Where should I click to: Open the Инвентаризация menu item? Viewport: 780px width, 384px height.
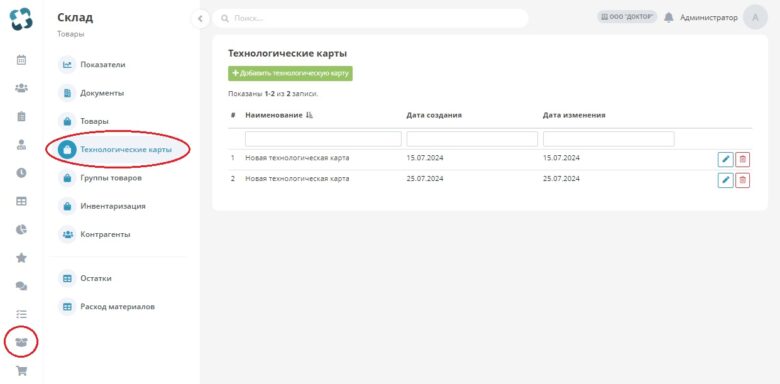113,206
